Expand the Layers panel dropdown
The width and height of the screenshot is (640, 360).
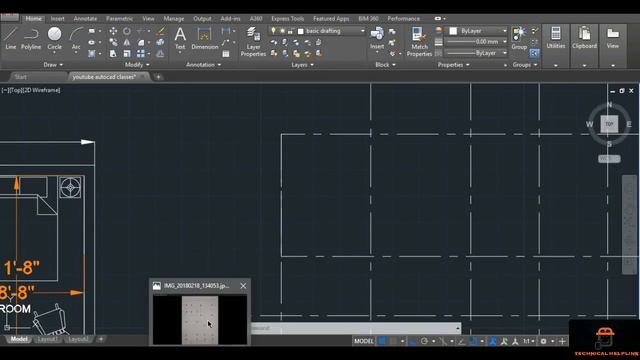click(302, 64)
